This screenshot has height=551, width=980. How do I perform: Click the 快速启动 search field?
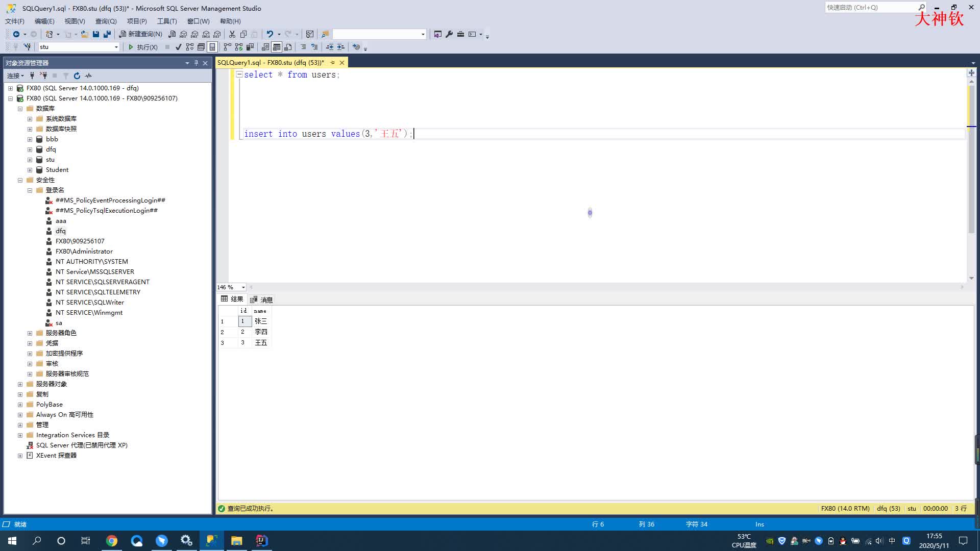(871, 7)
